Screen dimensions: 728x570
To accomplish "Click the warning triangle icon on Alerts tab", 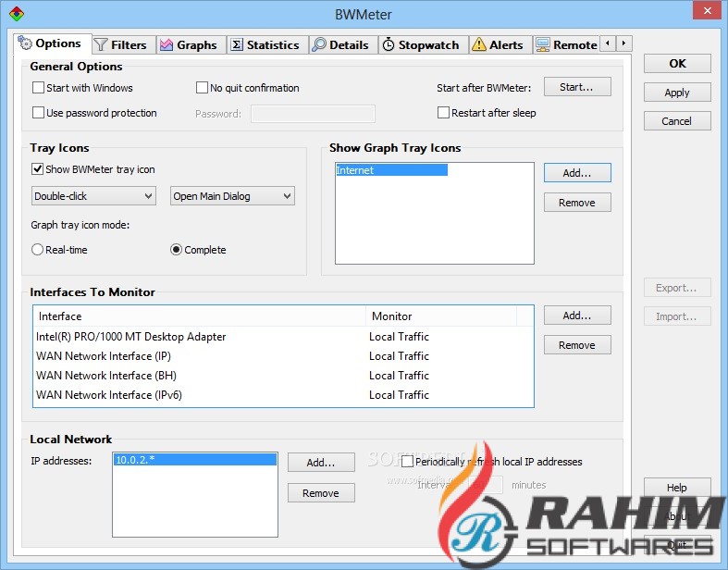I will 478,45.
